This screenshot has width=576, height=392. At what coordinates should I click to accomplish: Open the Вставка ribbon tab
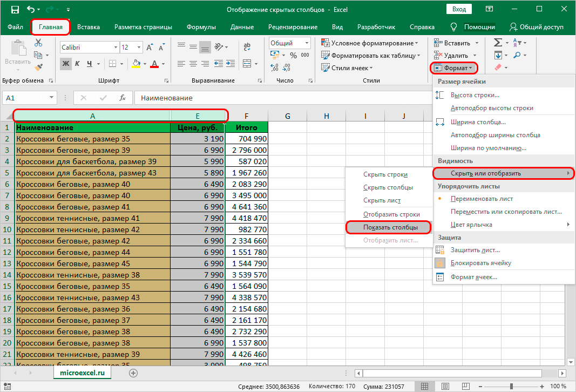point(89,27)
